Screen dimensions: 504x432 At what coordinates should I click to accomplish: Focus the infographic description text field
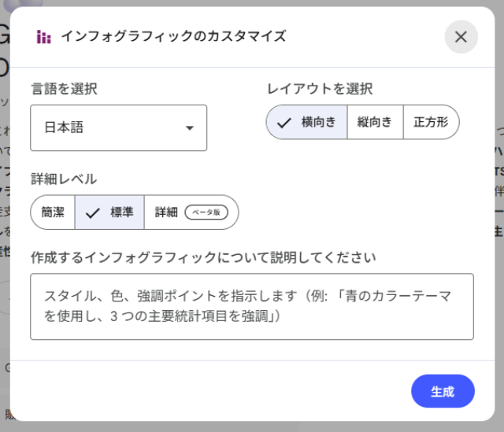252,307
